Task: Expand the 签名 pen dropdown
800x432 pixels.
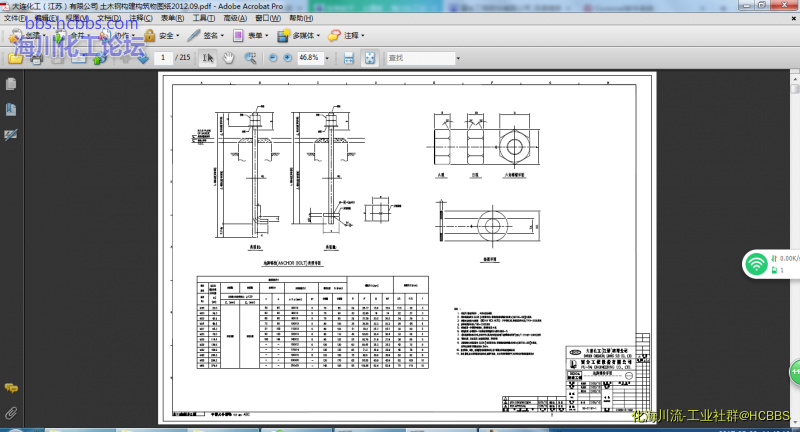Action: [222, 36]
